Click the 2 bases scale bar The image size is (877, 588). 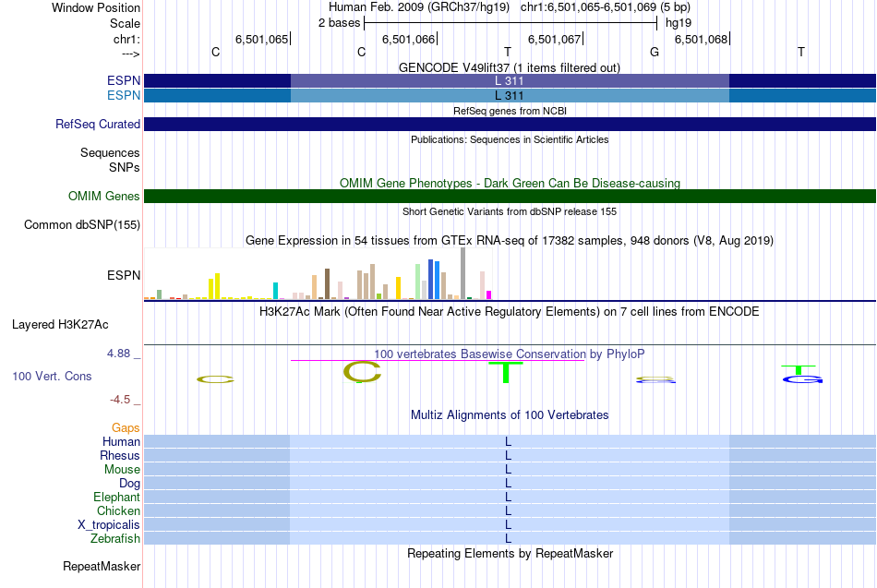(511, 23)
